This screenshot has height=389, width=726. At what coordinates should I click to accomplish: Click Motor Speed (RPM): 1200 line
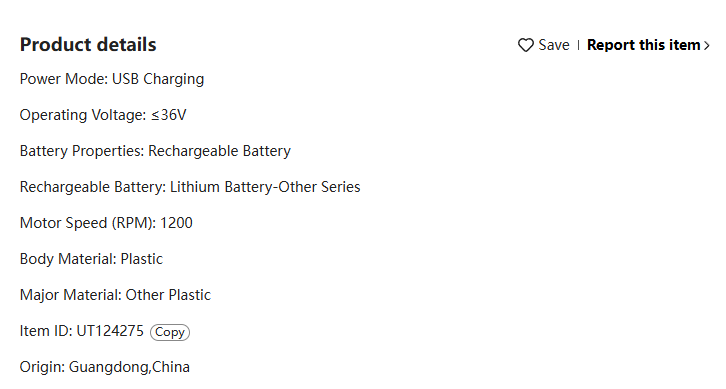(x=106, y=223)
